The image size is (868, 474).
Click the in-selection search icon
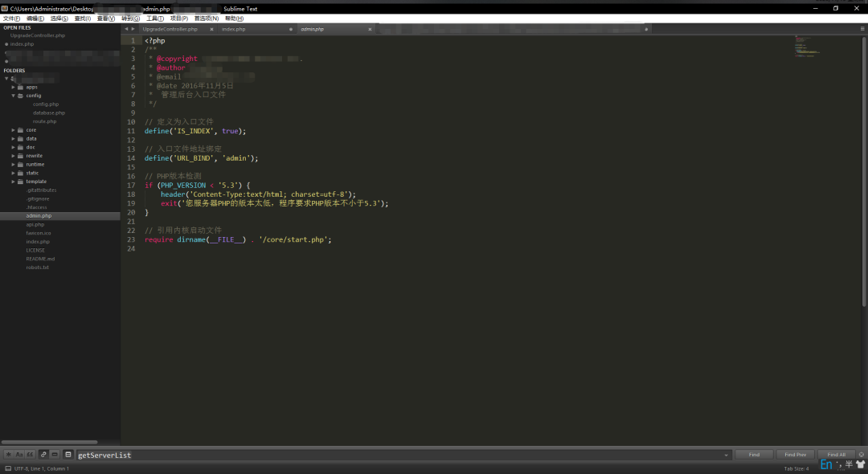(55, 455)
